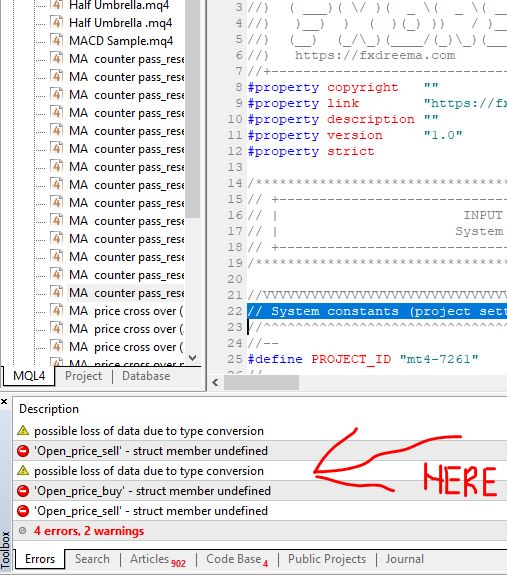The width and height of the screenshot is (507, 575).
Task: Click line number 25 in the gutter
Action: tap(235, 359)
